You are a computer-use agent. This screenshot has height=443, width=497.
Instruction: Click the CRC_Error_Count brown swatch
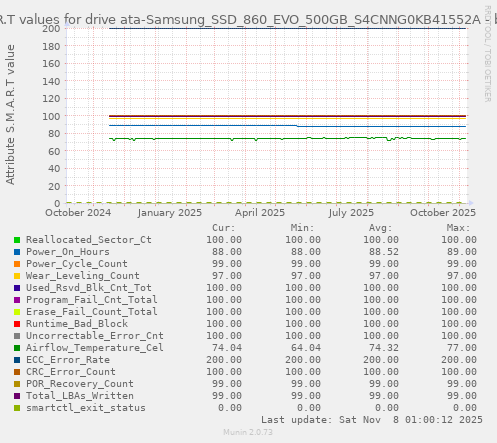tap(17, 372)
